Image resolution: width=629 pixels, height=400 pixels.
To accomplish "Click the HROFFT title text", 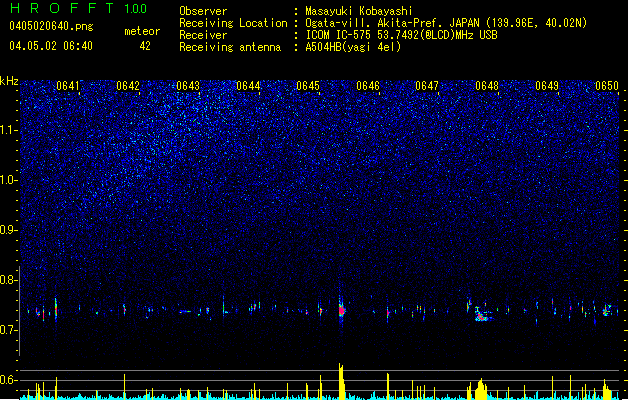I will (62, 8).
